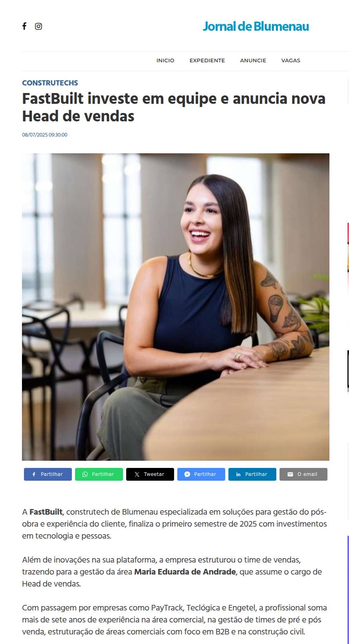Share via Messenger Partilhar button

tap(201, 474)
